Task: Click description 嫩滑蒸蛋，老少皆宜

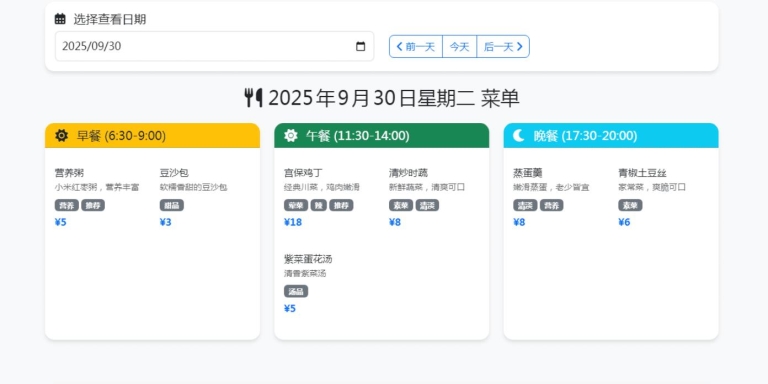Action: tap(551, 188)
